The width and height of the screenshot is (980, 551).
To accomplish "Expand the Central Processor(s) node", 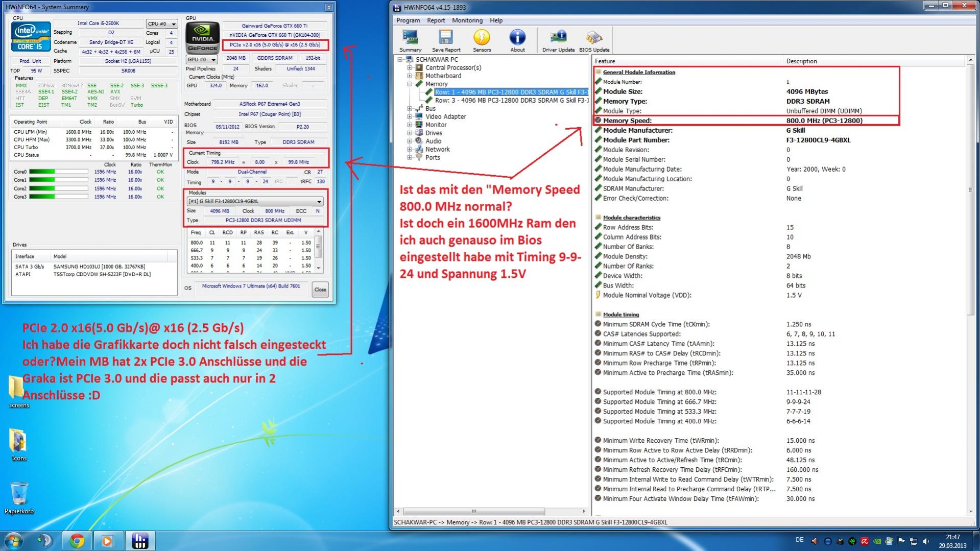I will [410, 67].
